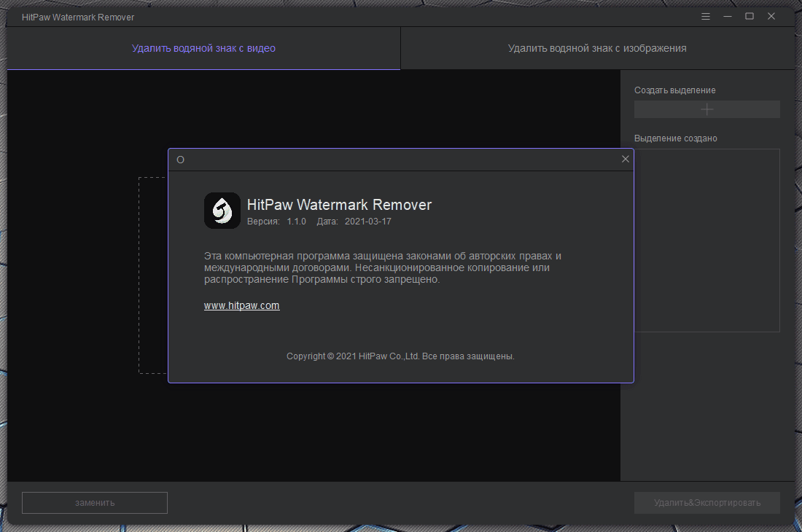Click the заменить button
The width and height of the screenshot is (802, 532).
[95, 503]
